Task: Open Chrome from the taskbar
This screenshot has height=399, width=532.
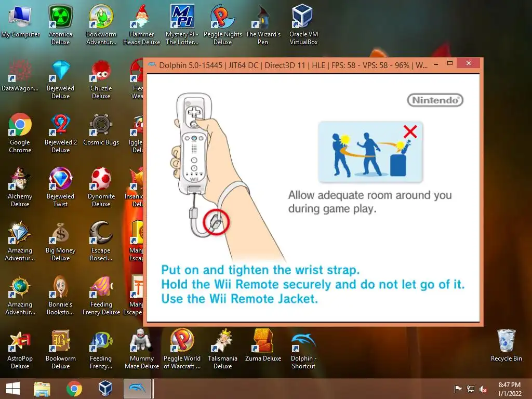Action: (x=74, y=389)
